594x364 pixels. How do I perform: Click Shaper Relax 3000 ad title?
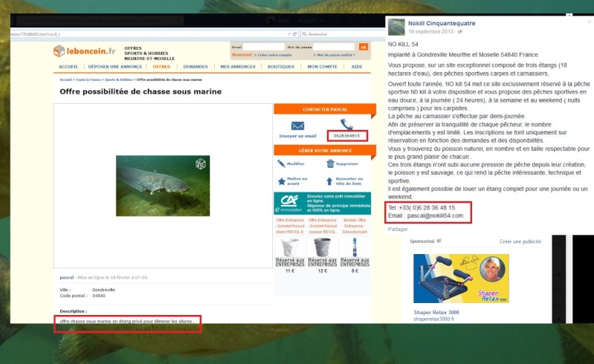click(x=436, y=312)
